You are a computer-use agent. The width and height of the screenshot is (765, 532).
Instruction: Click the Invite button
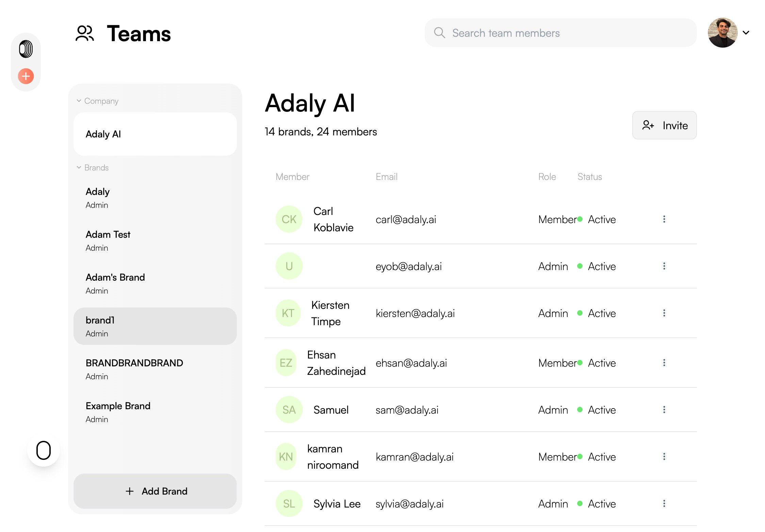(x=664, y=126)
